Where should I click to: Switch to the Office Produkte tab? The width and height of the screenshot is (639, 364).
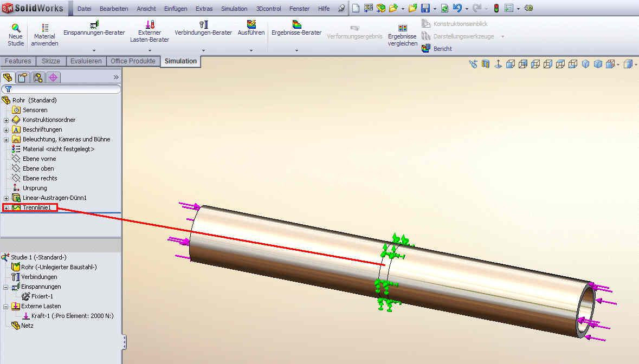(x=133, y=61)
